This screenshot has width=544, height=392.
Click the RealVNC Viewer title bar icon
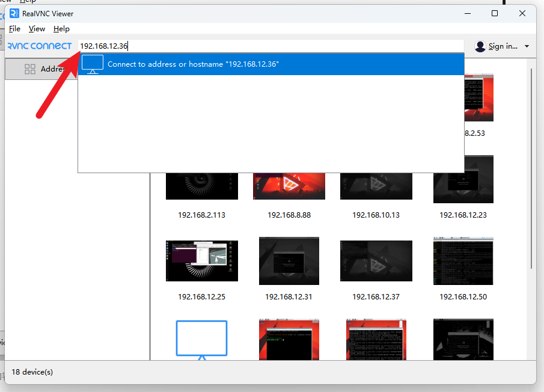15,13
